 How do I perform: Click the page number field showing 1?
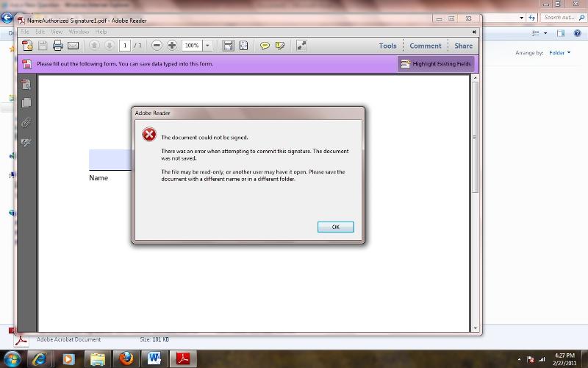click(x=125, y=46)
